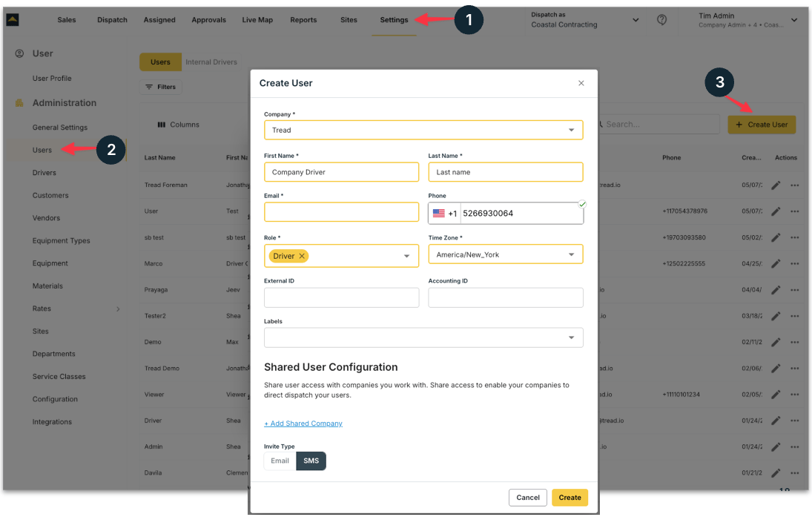Open more actions for Prayaga row
812x517 pixels.
coord(794,290)
